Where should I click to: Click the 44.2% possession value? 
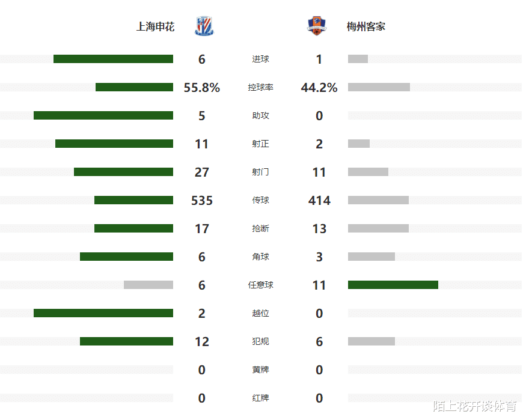tap(319, 88)
